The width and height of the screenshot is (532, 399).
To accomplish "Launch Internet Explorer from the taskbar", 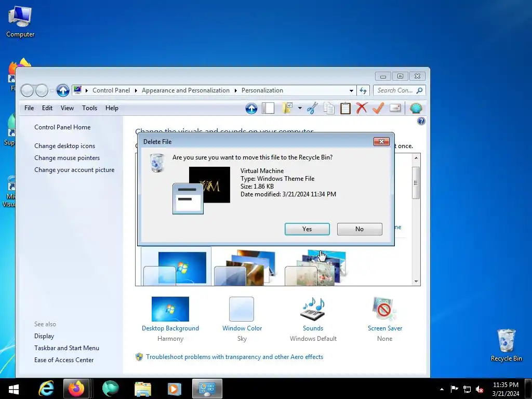I will point(46,389).
